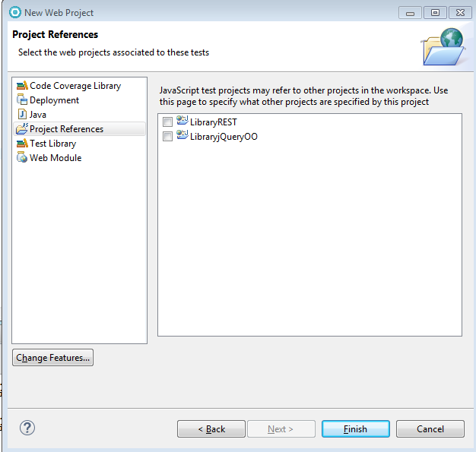Click the Project References folder icon
This screenshot has width=476, height=452.
coord(22,128)
